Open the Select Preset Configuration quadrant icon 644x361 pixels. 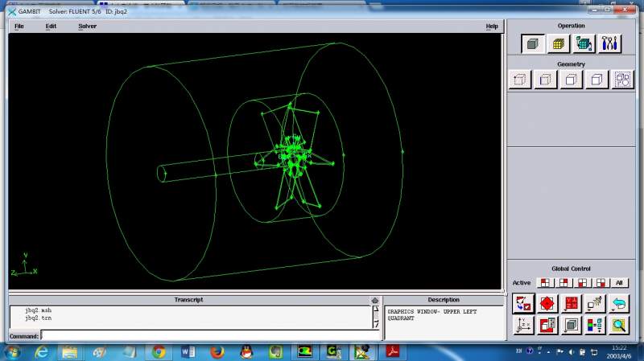[572, 304]
